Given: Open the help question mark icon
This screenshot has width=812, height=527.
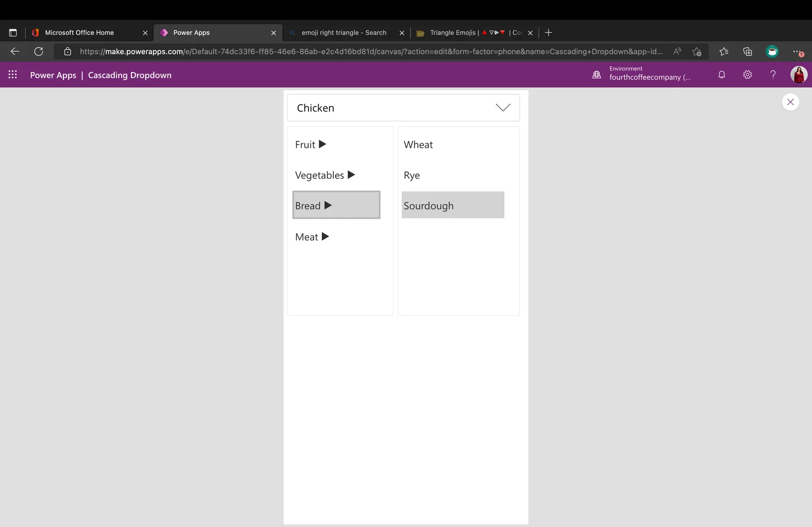Looking at the screenshot, I should click(x=773, y=75).
